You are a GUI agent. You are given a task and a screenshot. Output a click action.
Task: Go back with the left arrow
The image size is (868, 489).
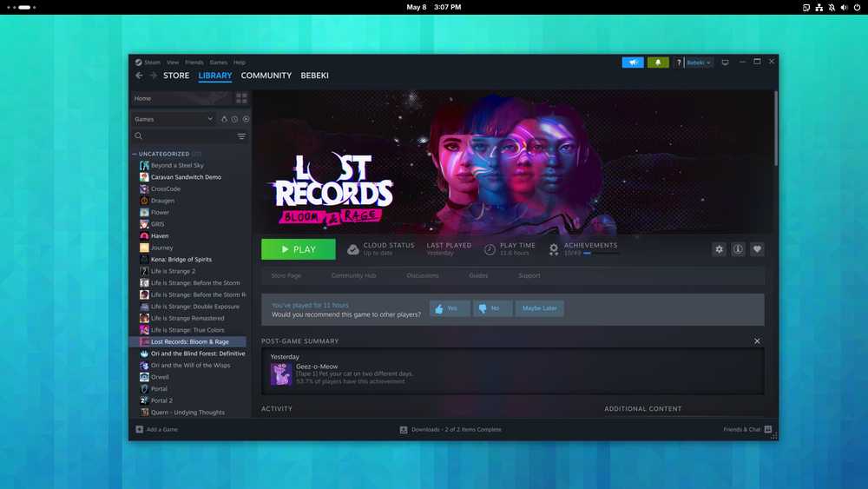139,76
